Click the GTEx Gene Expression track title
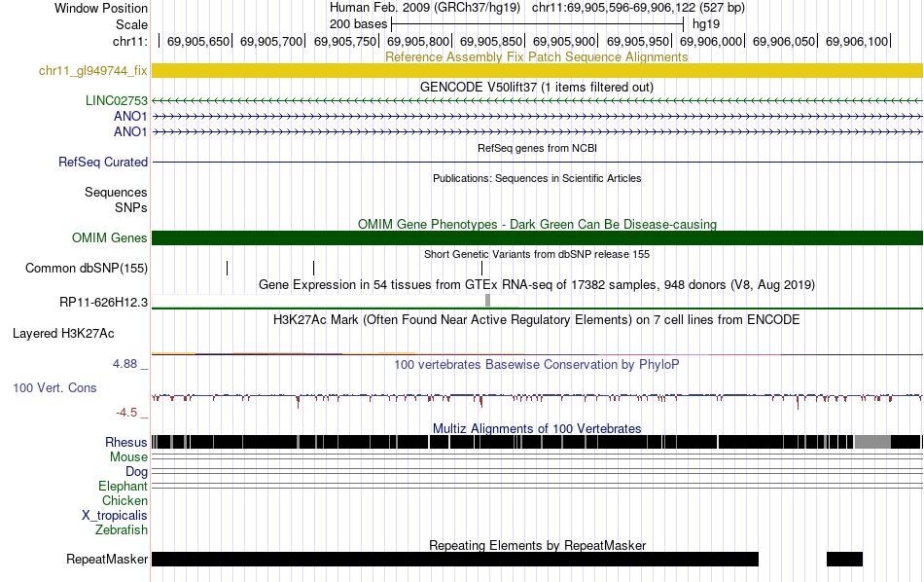This screenshot has height=582, width=924. coord(537,285)
